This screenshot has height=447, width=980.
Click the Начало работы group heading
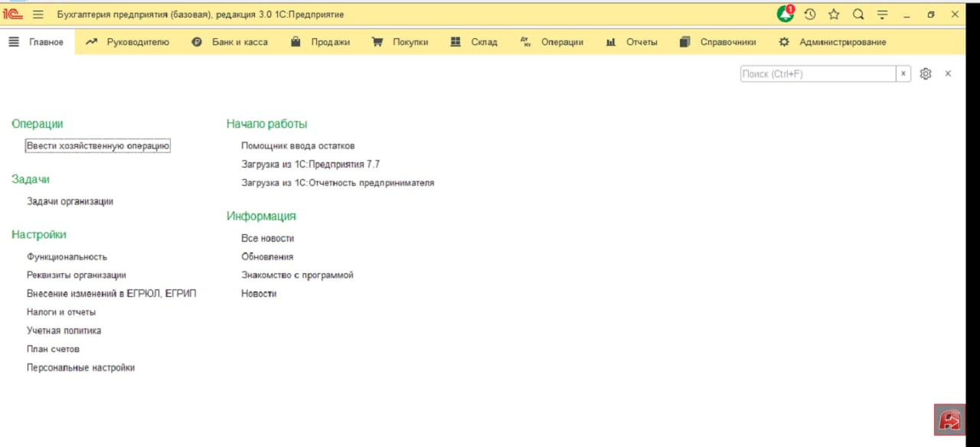pos(266,123)
